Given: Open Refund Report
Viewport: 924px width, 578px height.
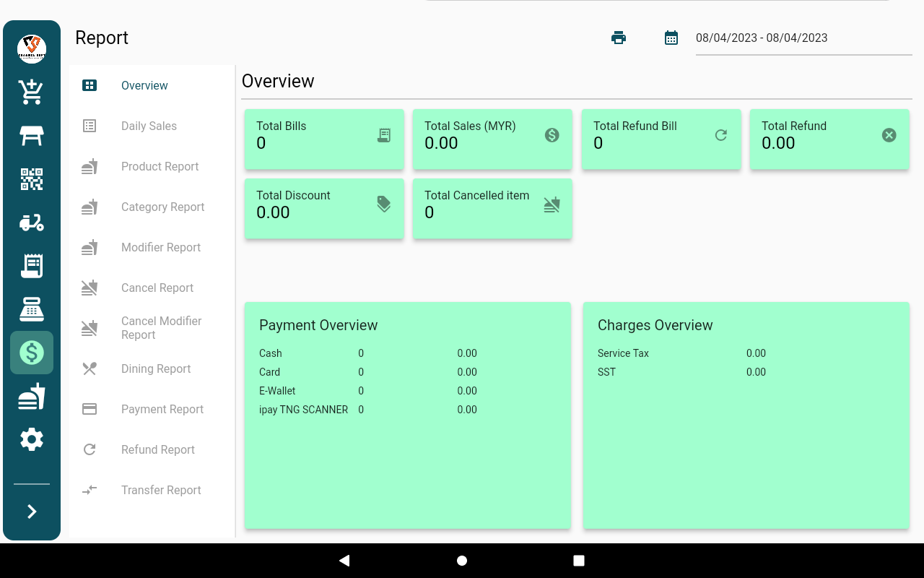Looking at the screenshot, I should pyautogui.click(x=152, y=449).
